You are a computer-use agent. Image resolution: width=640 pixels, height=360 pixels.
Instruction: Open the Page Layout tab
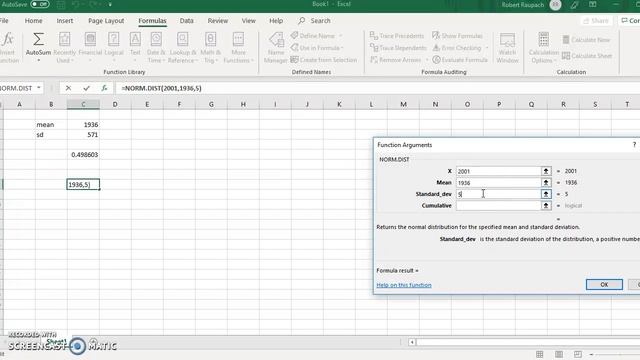pos(106,20)
